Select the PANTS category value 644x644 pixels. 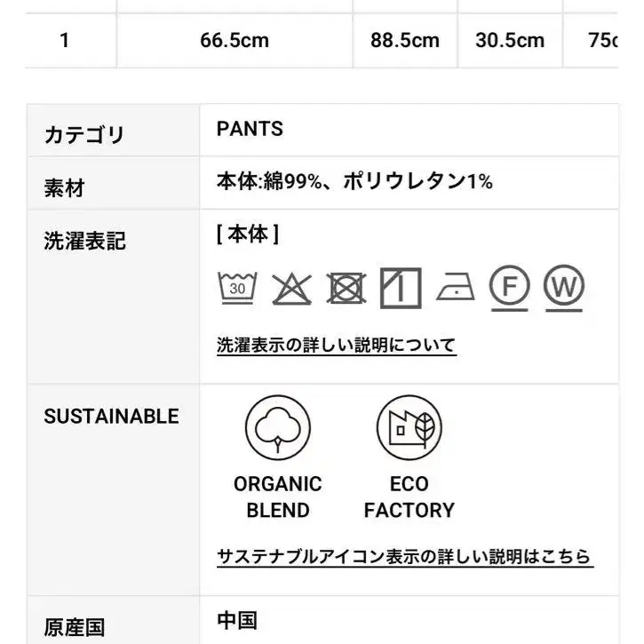click(250, 129)
